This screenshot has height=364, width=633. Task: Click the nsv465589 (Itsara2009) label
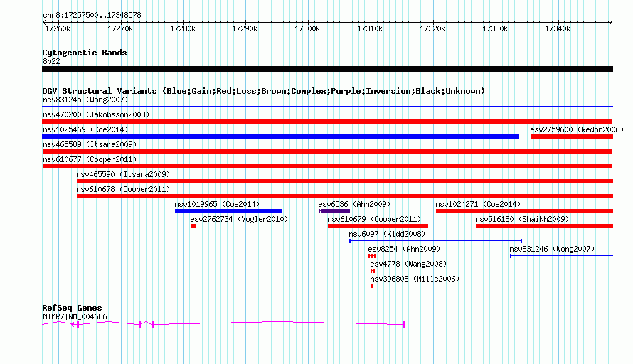pyautogui.click(x=90, y=144)
